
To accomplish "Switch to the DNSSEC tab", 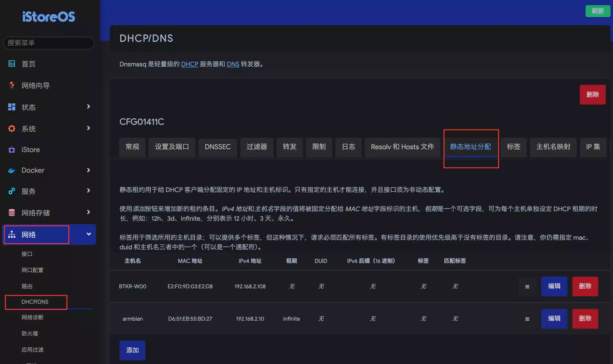I will click(x=218, y=147).
